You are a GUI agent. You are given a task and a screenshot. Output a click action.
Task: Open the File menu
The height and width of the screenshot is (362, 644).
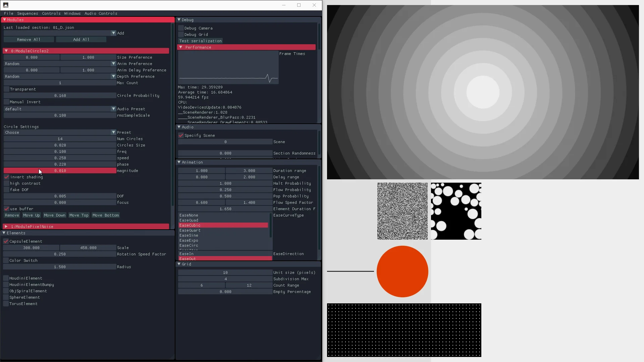point(9,13)
